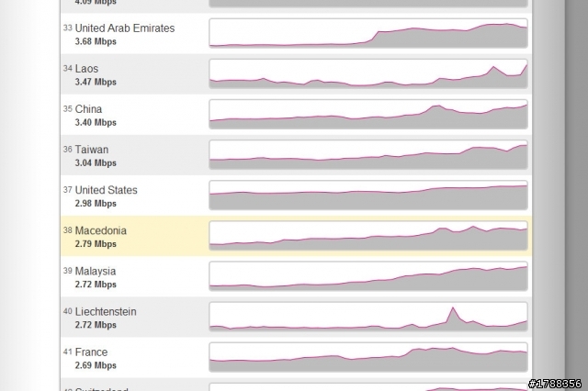The height and width of the screenshot is (391, 588).
Task: Open the Malaysia speed trend chart
Action: point(368,276)
